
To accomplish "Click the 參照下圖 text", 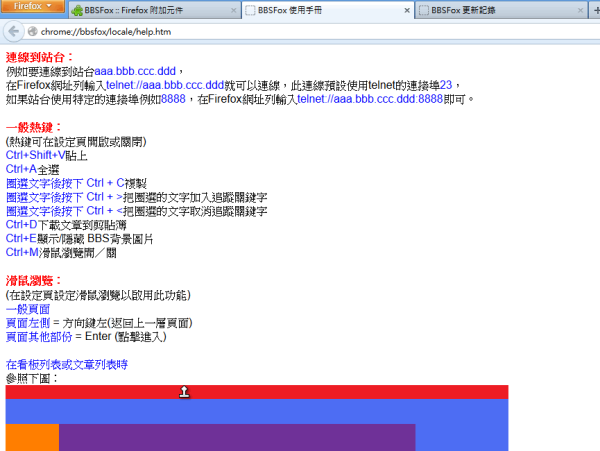I will pyautogui.click(x=32, y=379).
